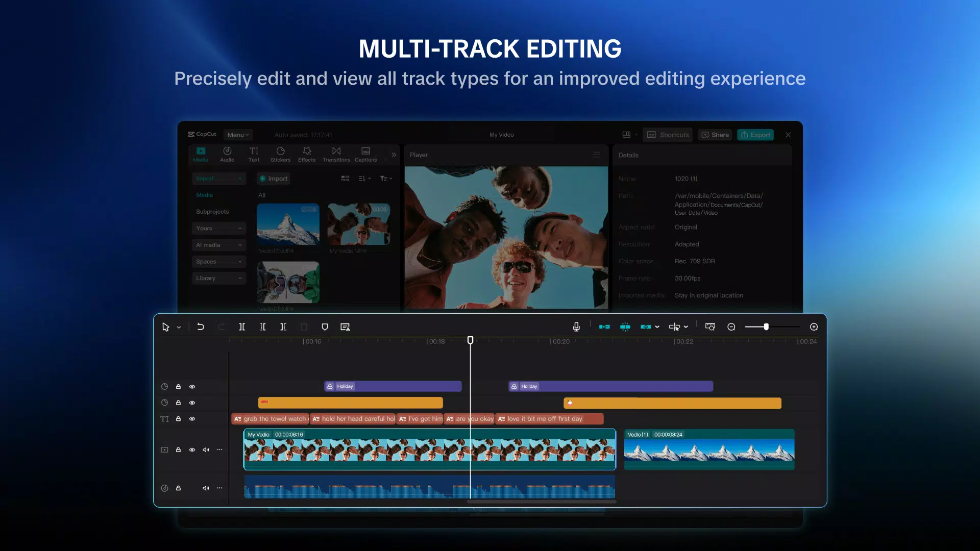Open media filter options
The image size is (980, 551).
click(386, 179)
